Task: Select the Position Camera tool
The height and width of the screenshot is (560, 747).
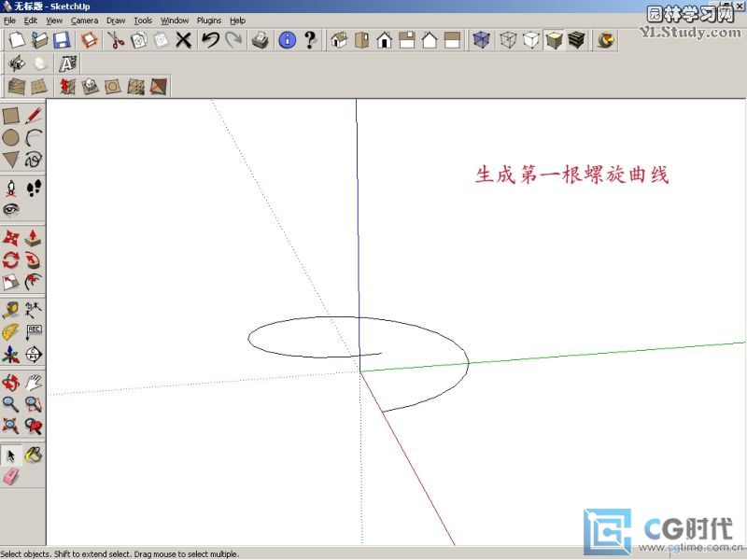Action: click(10, 189)
